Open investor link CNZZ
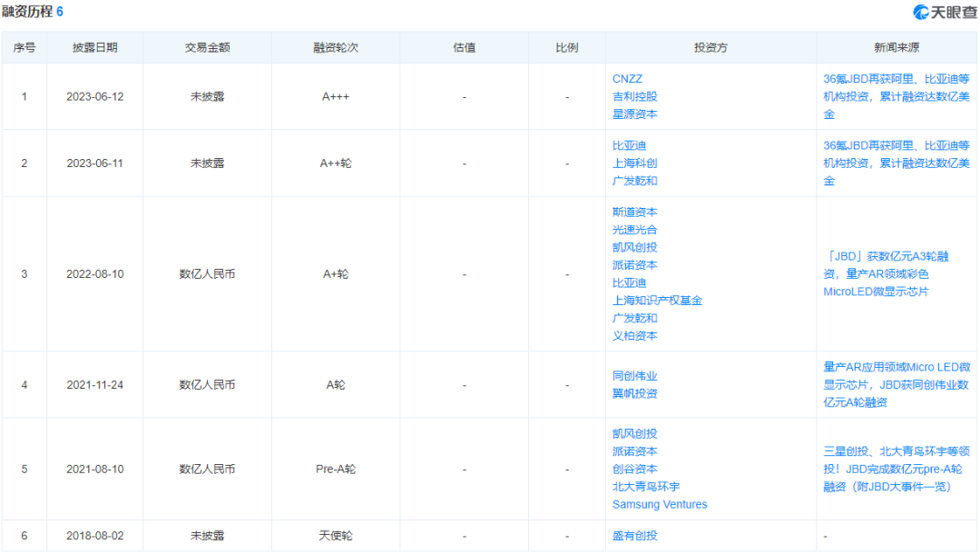This screenshot has width=980, height=554. pos(627,79)
